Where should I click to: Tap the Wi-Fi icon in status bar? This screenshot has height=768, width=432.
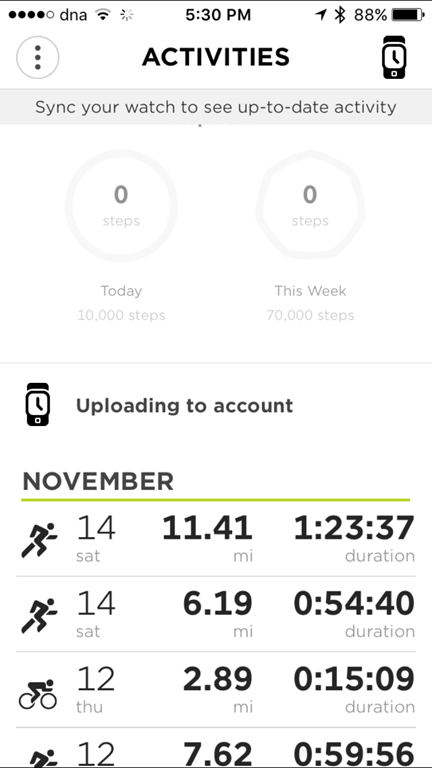(x=103, y=15)
